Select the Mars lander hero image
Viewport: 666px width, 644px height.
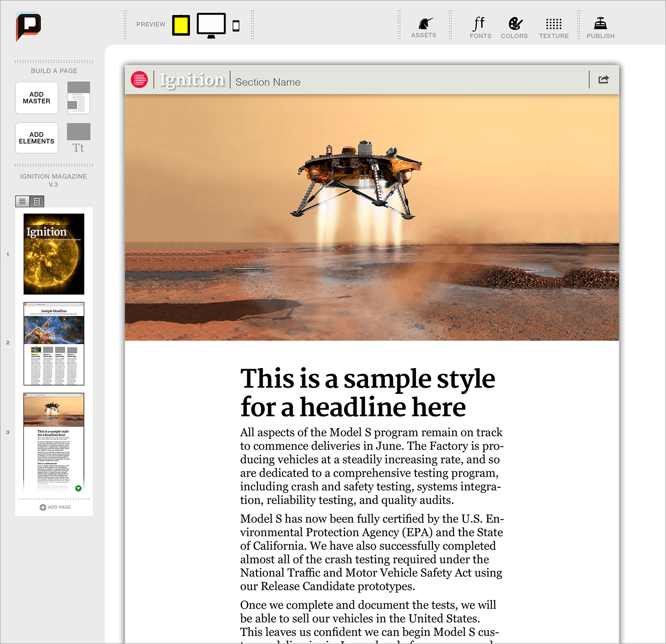[x=372, y=218]
